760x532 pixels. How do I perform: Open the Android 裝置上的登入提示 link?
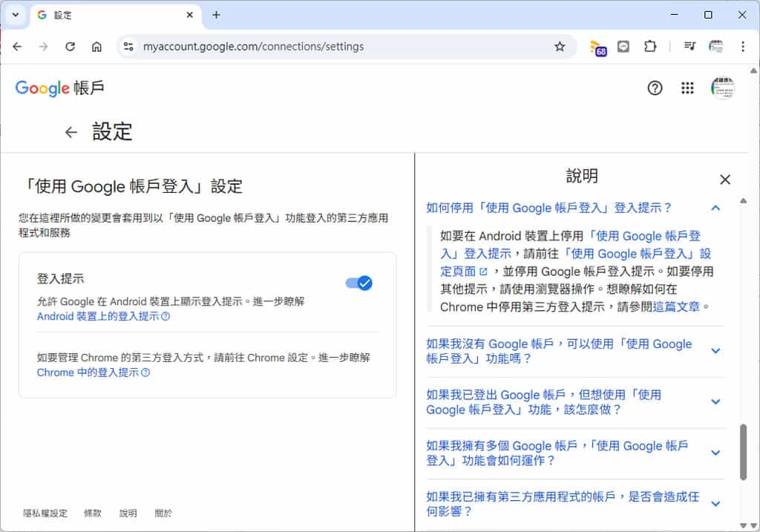tap(99, 316)
